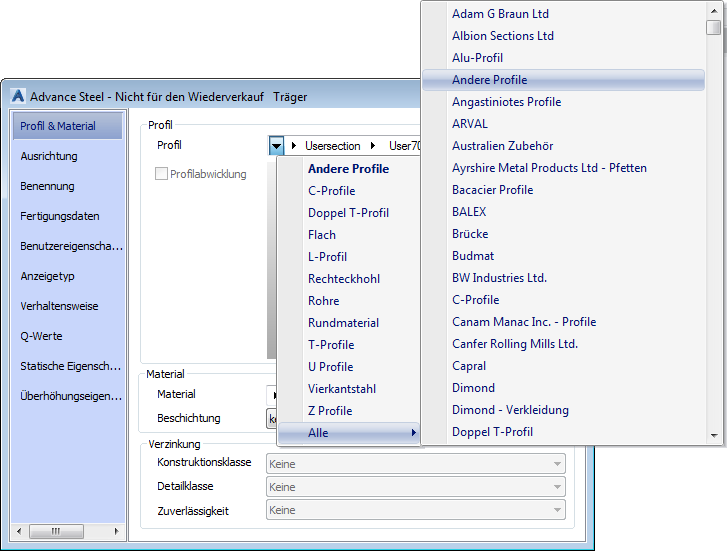The width and height of the screenshot is (727, 551).
Task: Select the plain Dimond entry
Action: [563, 388]
